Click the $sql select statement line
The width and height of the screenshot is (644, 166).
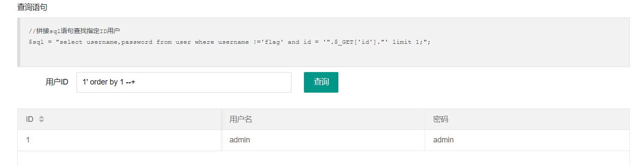(229, 42)
